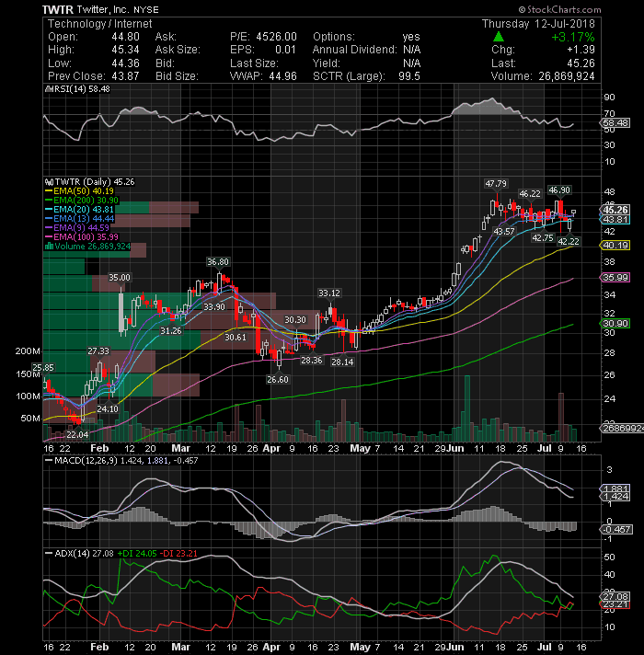Screen dimensions: 644x655
Task: Click the candlestick icon beside TWTR (Daily)
Action: click(49, 182)
